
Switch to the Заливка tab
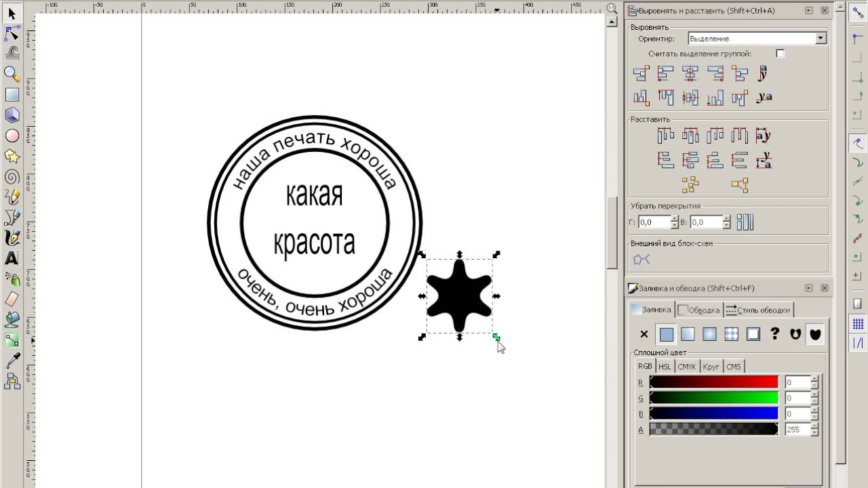pos(651,310)
